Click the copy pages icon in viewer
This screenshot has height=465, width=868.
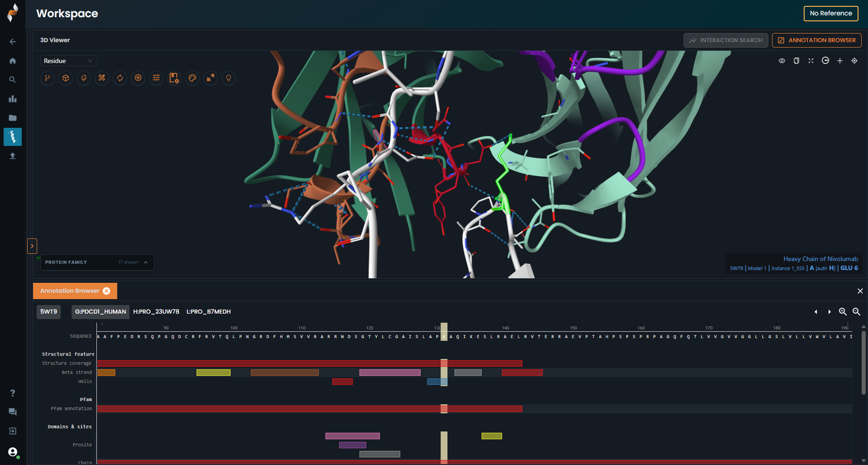(x=796, y=61)
